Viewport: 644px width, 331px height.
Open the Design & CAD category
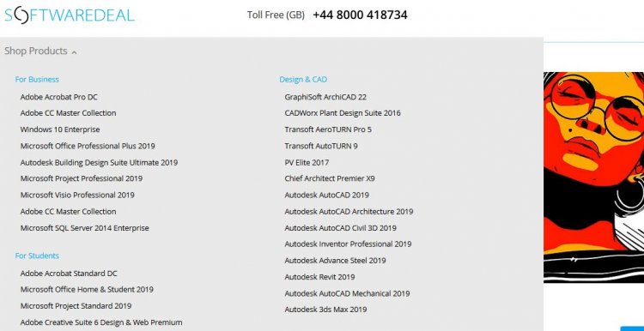point(303,79)
